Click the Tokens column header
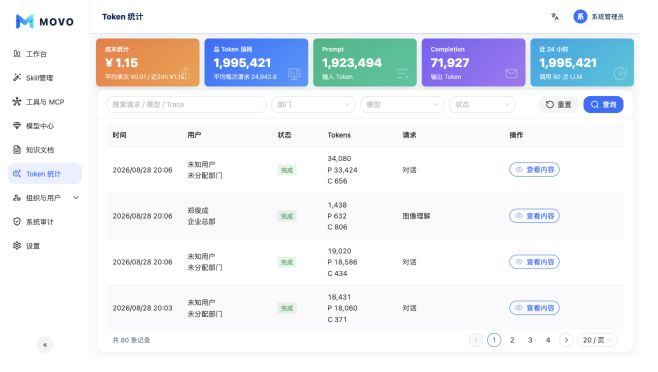The height and width of the screenshot is (372, 658). [339, 135]
